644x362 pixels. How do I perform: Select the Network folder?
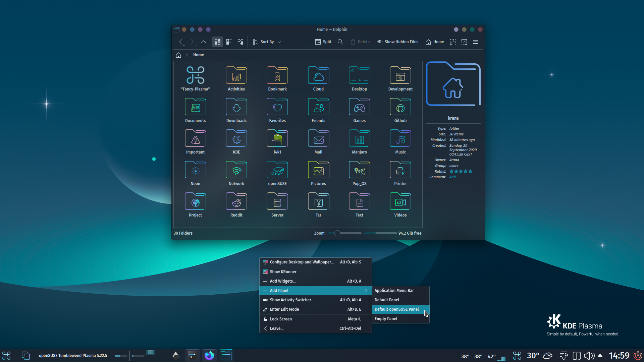(x=236, y=173)
